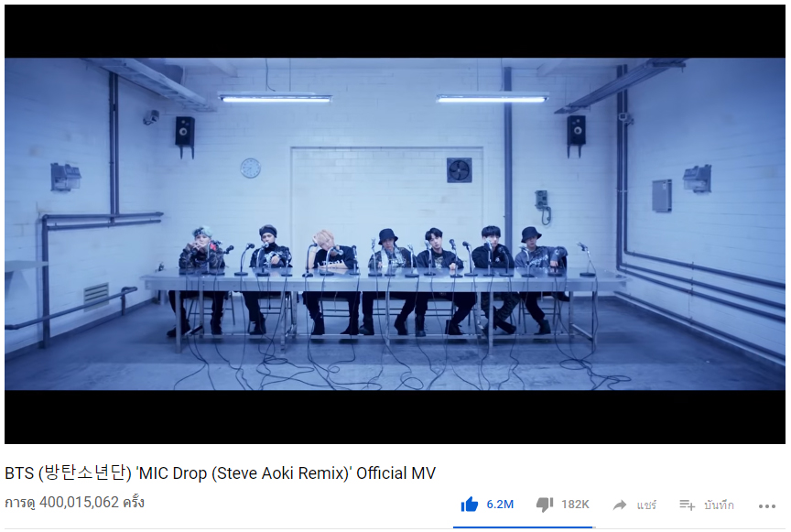Click the 400,015,062 view count text
Viewport: 791px width, 532px height.
(80, 502)
